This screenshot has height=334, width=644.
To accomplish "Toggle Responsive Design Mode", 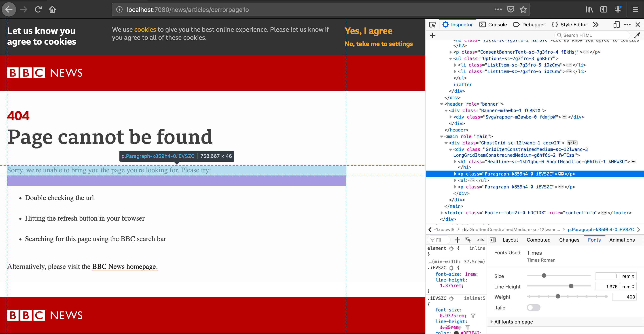I will pyautogui.click(x=616, y=25).
